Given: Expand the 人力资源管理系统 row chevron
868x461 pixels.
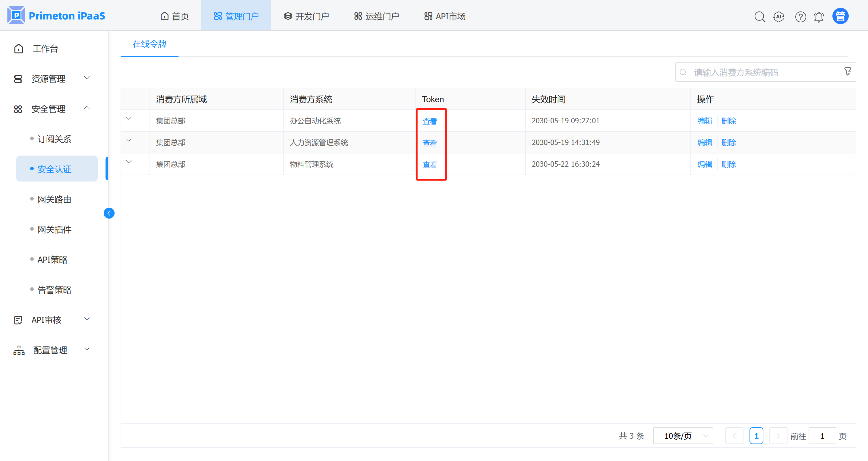Looking at the screenshot, I should [129, 140].
